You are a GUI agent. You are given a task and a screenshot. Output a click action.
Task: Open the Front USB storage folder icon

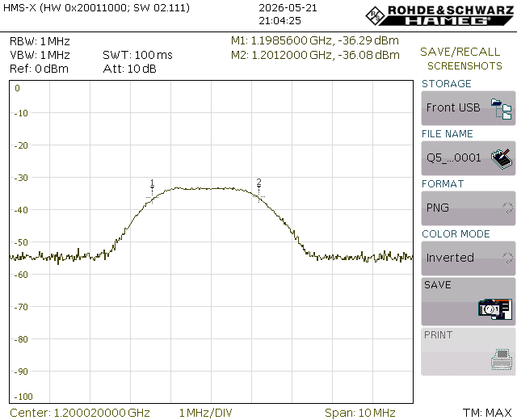pyautogui.click(x=501, y=108)
